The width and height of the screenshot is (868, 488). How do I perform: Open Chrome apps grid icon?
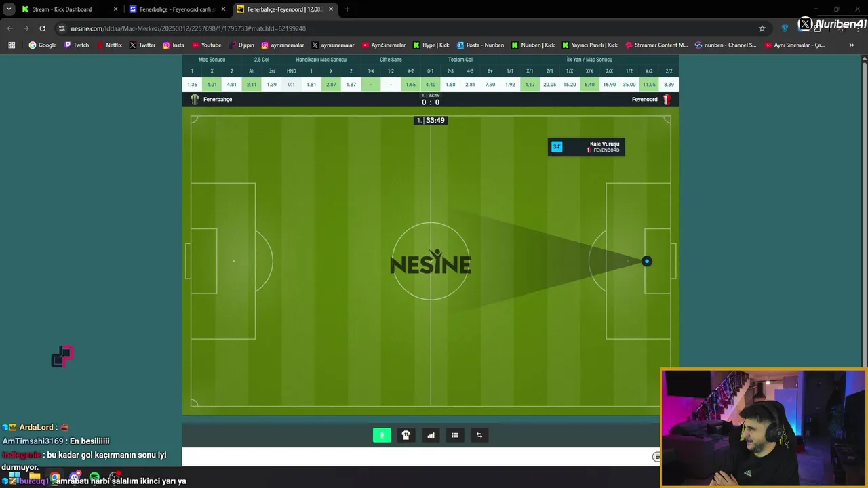tap(12, 45)
